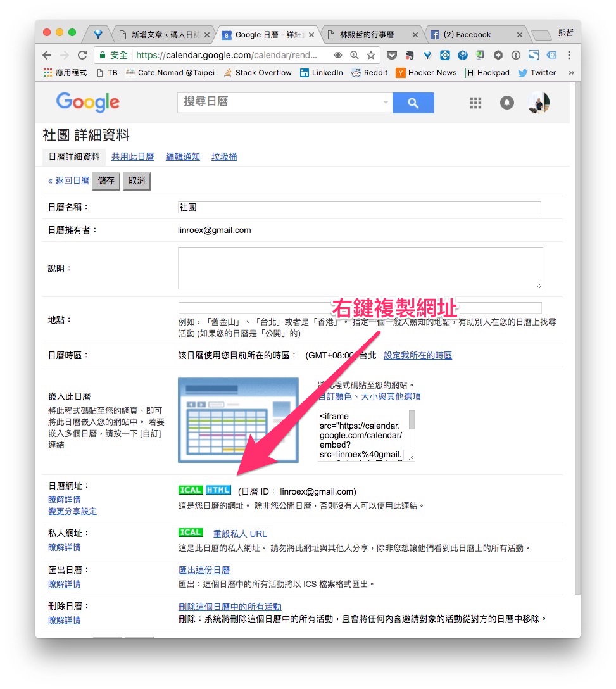Screen dimensions: 616x689
Task: Click the embedded calendar preview thumbnail
Action: coord(238,420)
